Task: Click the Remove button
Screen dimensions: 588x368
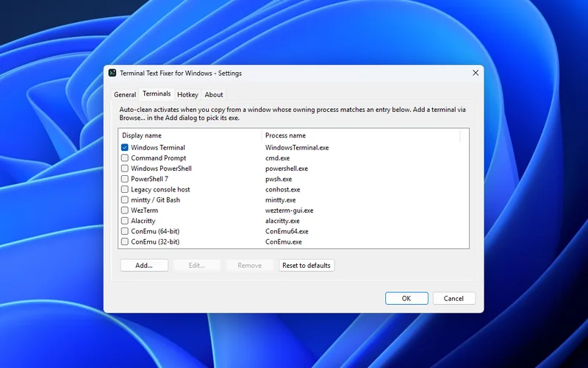Action: pyautogui.click(x=250, y=266)
